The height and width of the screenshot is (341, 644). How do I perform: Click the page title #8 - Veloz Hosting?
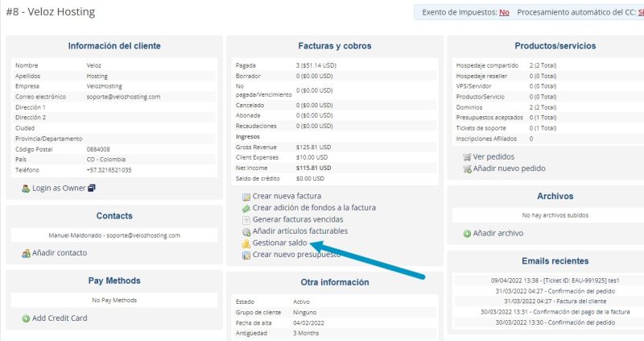tap(51, 12)
